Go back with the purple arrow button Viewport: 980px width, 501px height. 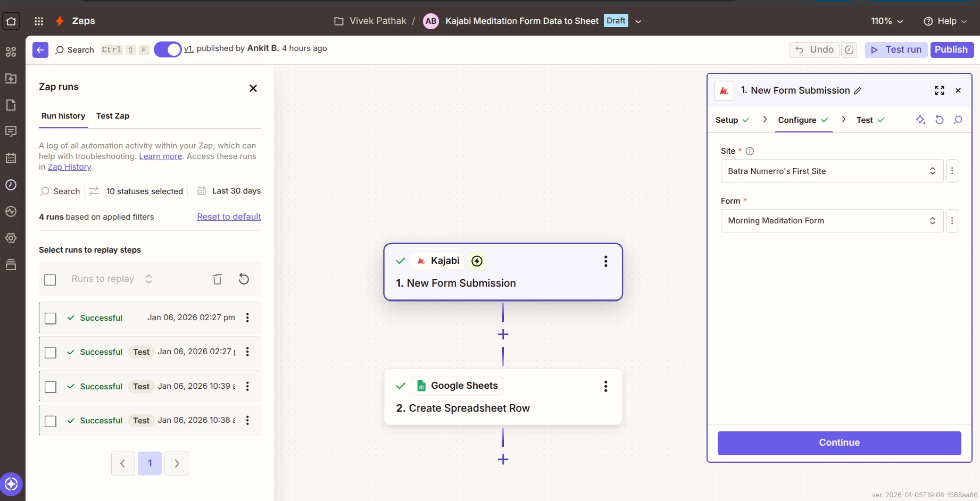[40, 49]
